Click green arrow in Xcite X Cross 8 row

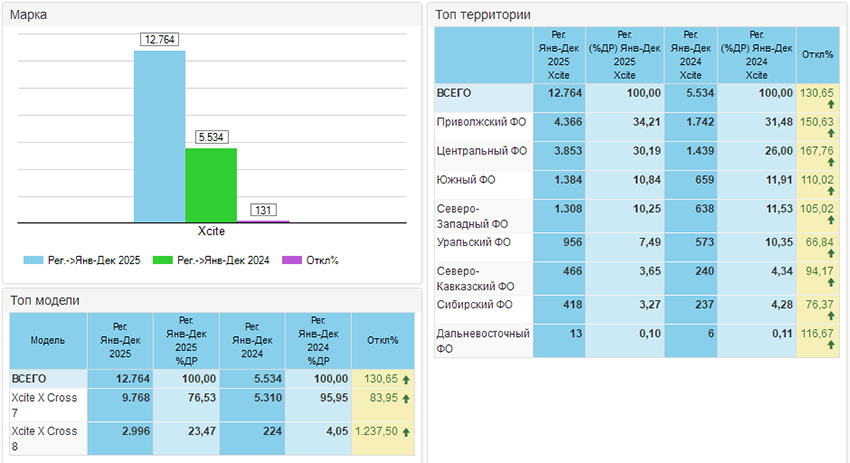point(406,431)
